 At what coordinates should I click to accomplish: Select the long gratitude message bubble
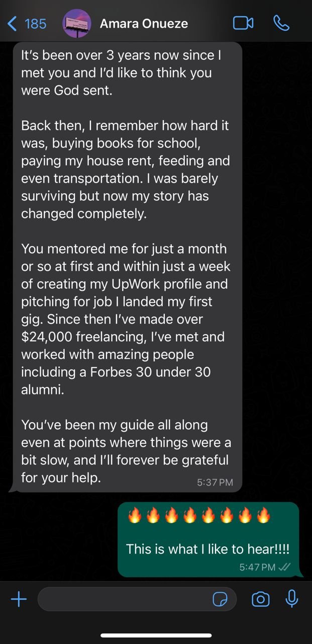pos(126,267)
